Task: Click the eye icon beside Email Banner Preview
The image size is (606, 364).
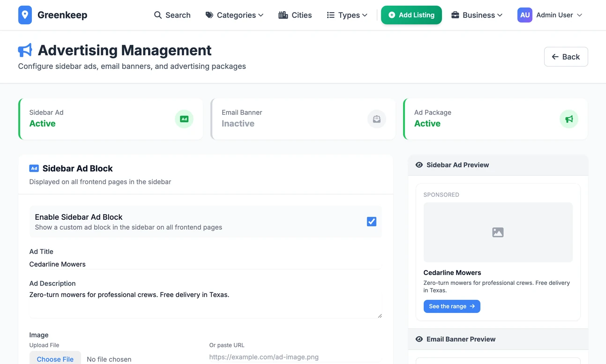Action: (419, 339)
